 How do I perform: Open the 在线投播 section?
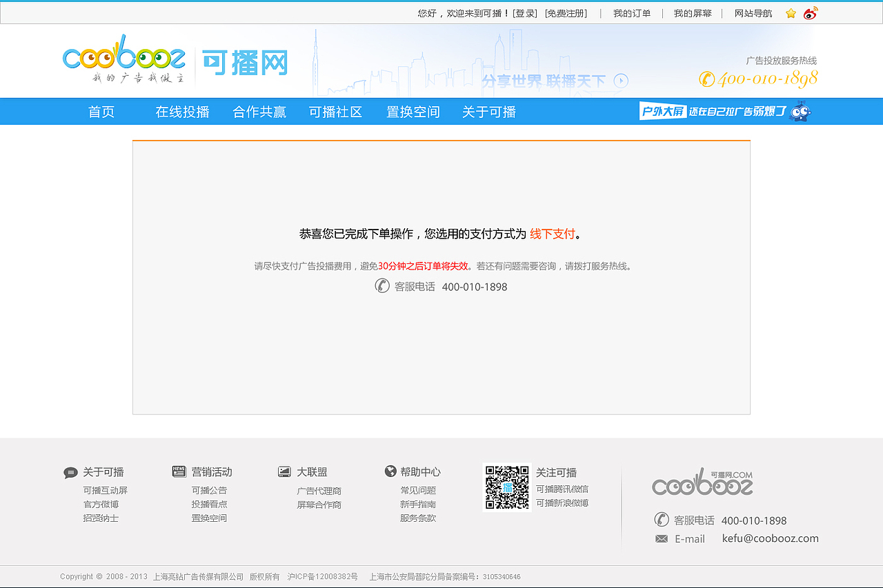pyautogui.click(x=183, y=112)
